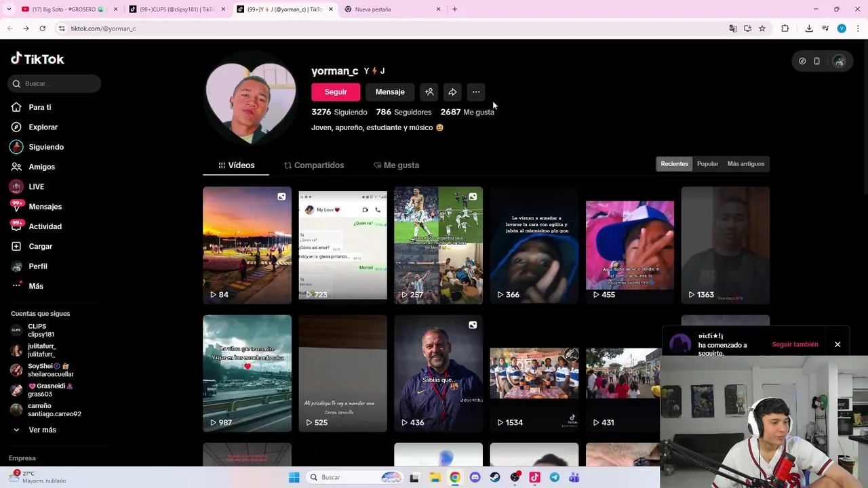Select Más antiguos sort option
Viewport: 868px width, 488px height.
pos(746,164)
